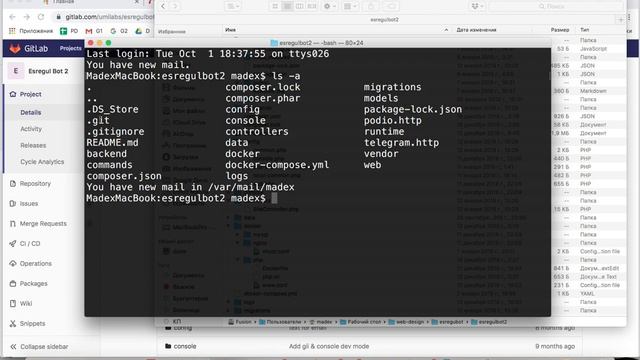Click esregulbot2 in Finder path bar
The image size is (640, 360).
489,322
